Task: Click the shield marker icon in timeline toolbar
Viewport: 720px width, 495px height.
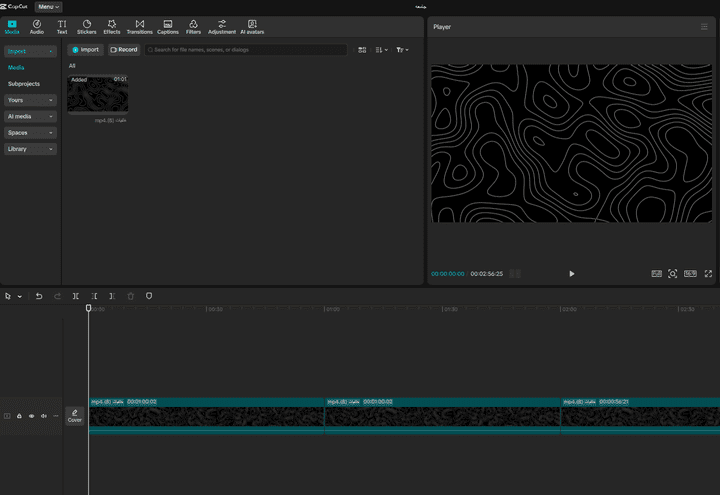Action: tap(149, 296)
